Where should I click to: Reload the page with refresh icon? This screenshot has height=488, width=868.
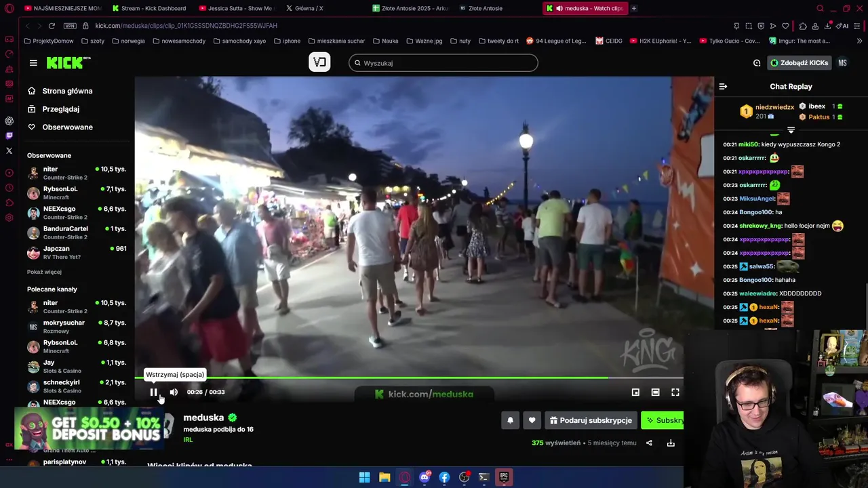(52, 26)
